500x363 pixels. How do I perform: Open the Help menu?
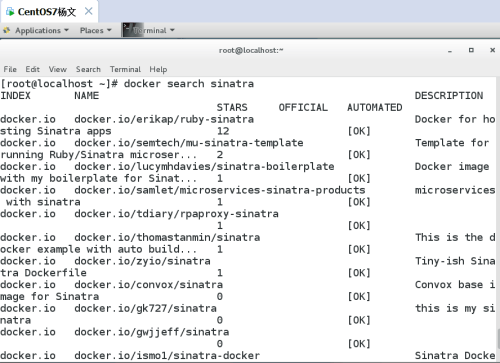(158, 69)
